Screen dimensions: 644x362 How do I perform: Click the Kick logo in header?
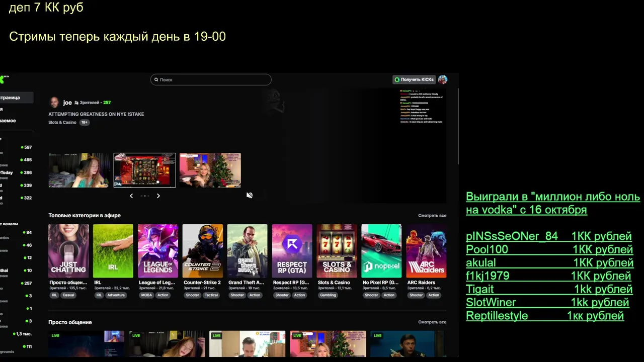point(3,79)
